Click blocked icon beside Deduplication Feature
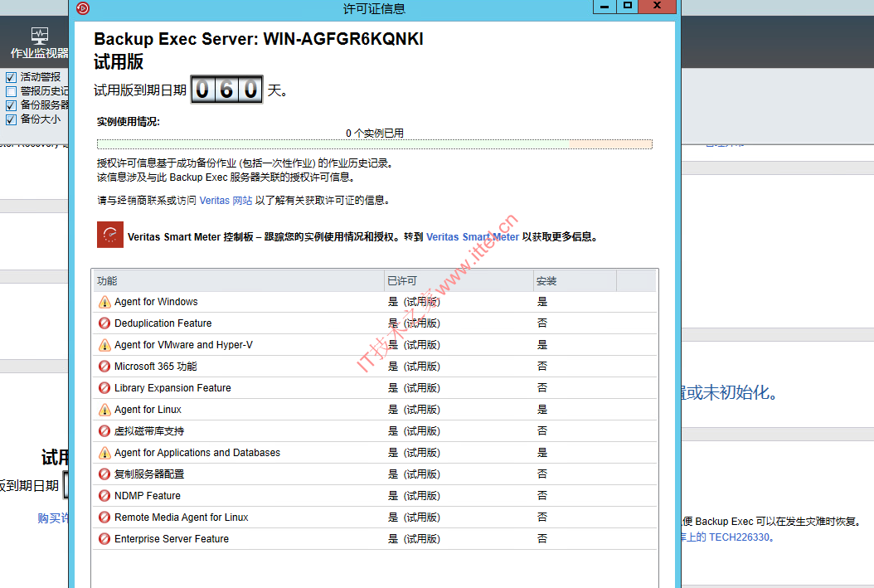 pos(104,323)
